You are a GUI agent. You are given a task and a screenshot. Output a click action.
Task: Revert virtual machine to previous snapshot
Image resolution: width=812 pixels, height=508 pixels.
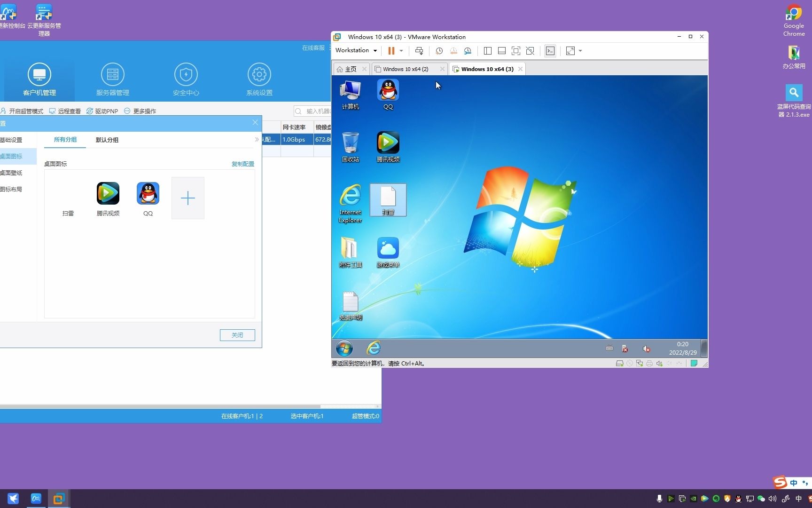453,51
